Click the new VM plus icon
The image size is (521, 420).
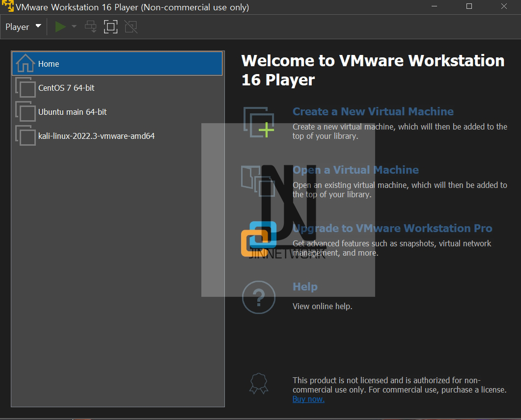[x=259, y=122]
